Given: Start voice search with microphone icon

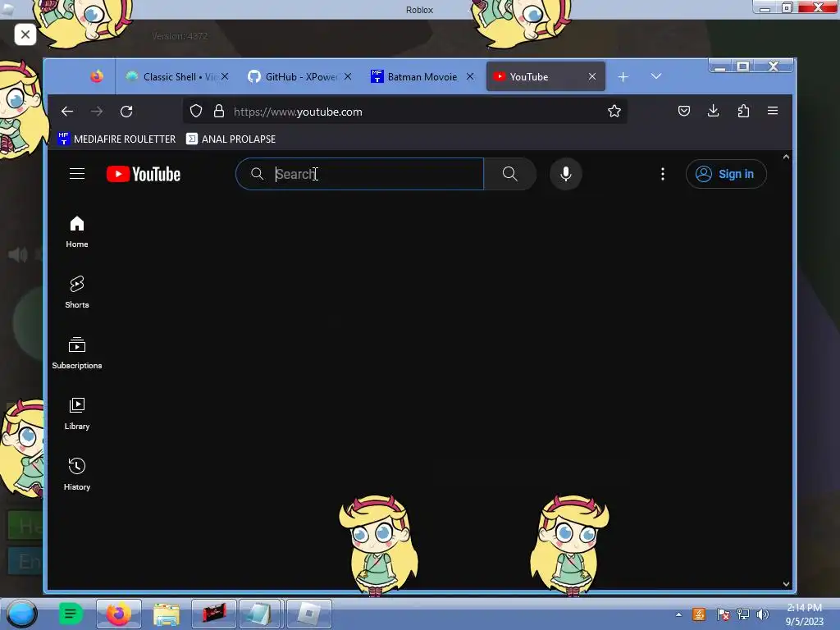Looking at the screenshot, I should click(x=566, y=174).
